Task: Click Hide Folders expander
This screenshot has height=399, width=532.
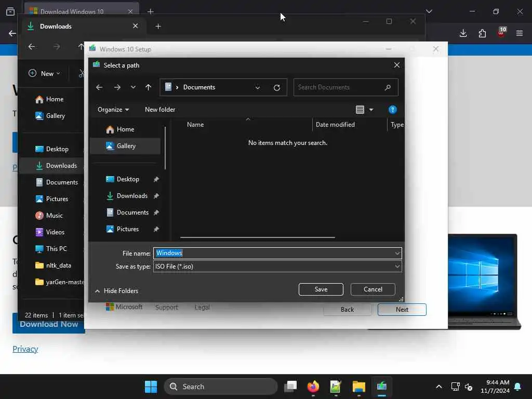Action: point(117,291)
